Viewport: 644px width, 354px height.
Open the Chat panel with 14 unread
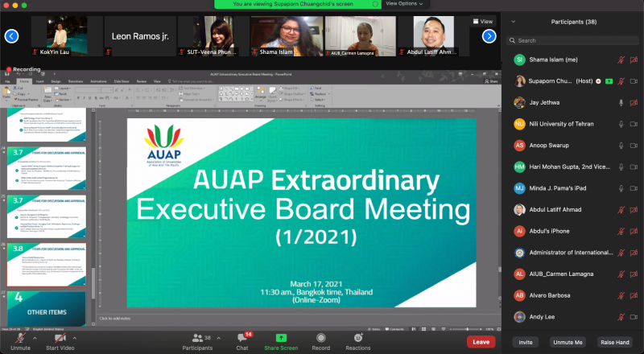(242, 338)
